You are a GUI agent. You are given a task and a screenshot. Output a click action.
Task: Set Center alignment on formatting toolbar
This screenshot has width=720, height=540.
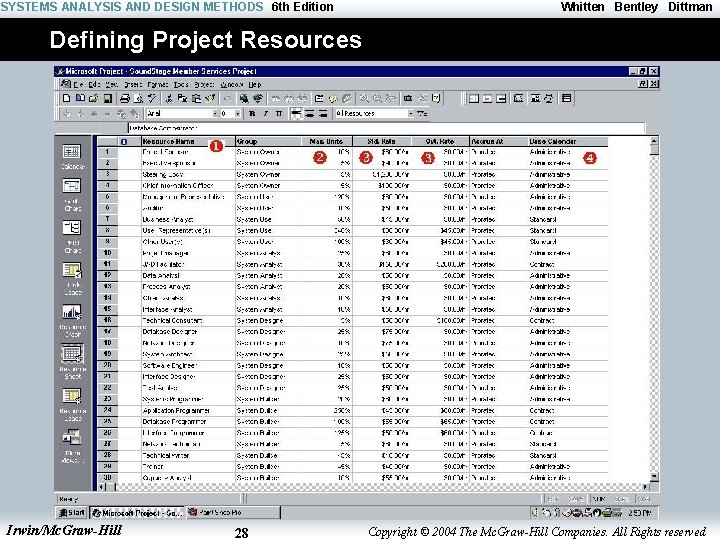(x=309, y=113)
